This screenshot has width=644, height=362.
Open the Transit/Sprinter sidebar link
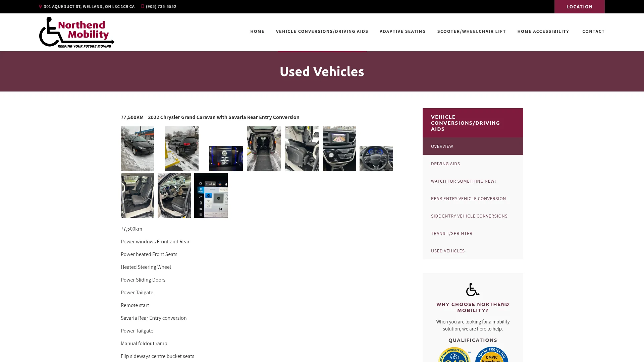473,233
